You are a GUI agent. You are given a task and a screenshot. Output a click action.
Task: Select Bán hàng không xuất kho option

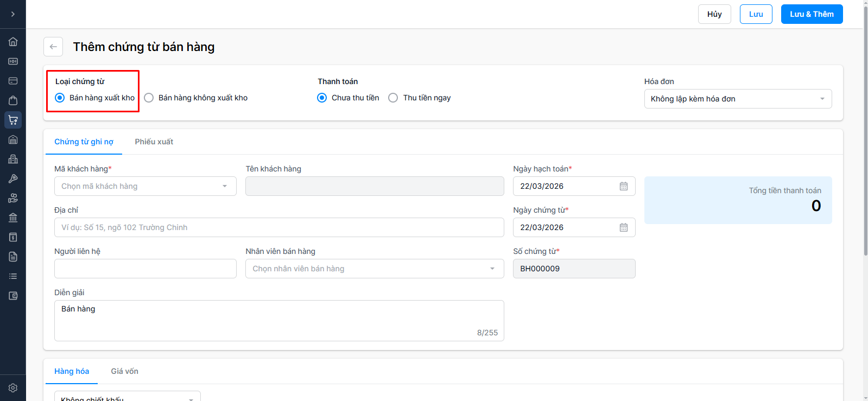click(149, 98)
